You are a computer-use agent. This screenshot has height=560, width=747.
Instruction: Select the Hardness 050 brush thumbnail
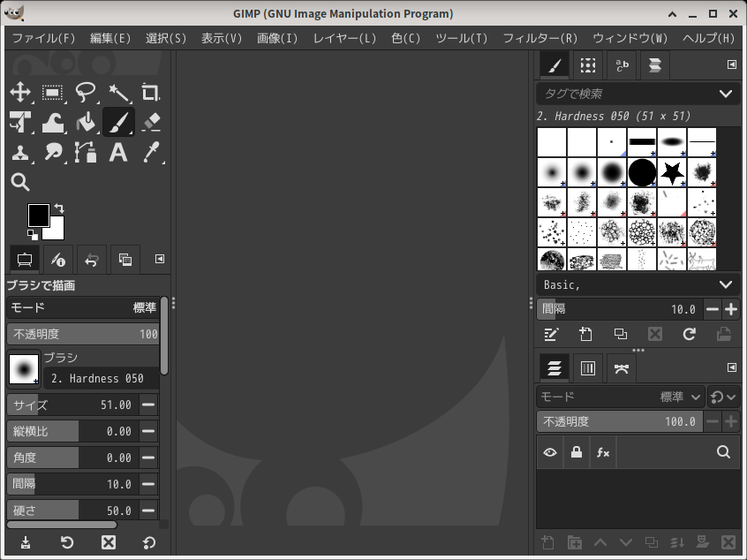(582, 173)
